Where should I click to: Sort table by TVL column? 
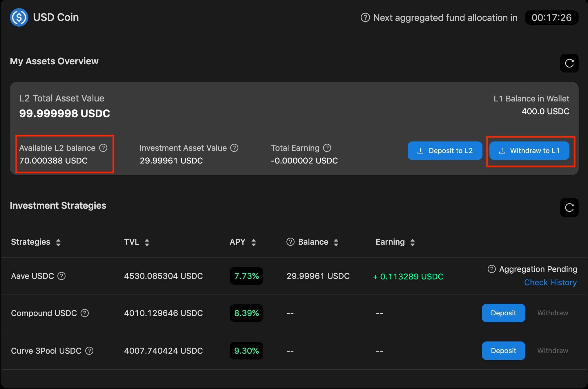[147, 242]
